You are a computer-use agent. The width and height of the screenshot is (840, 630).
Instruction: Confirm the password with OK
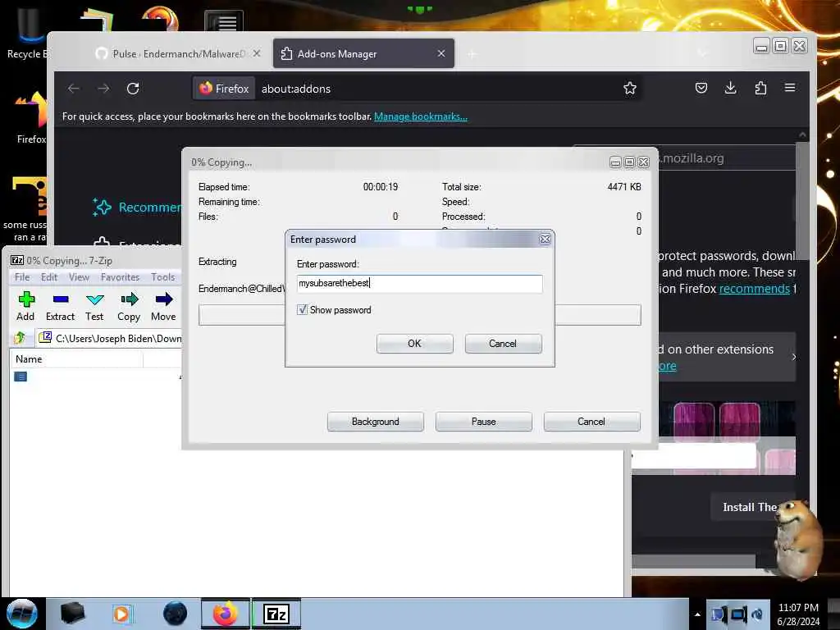pyautogui.click(x=414, y=344)
